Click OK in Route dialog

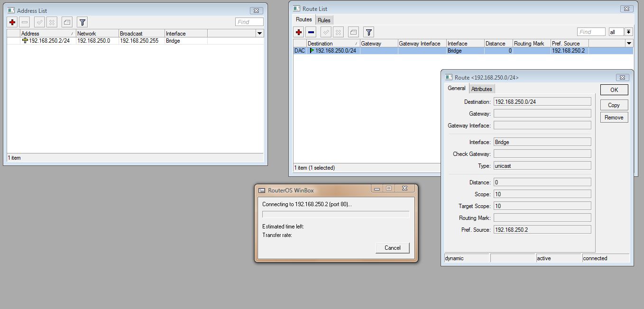tap(614, 90)
